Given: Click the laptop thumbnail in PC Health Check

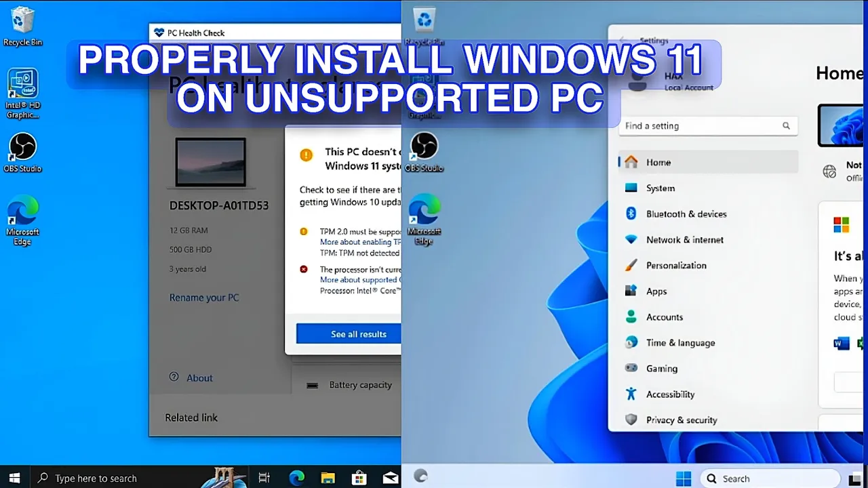Looking at the screenshot, I should click(210, 162).
